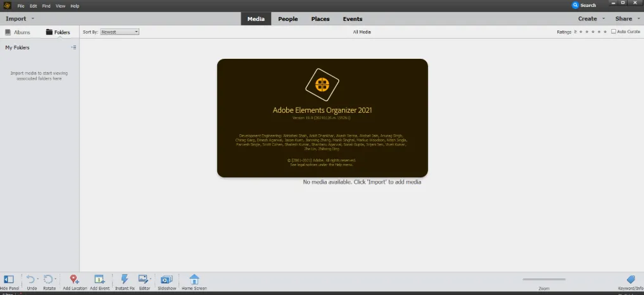
Task: Click the My Folders heading
Action: click(17, 47)
